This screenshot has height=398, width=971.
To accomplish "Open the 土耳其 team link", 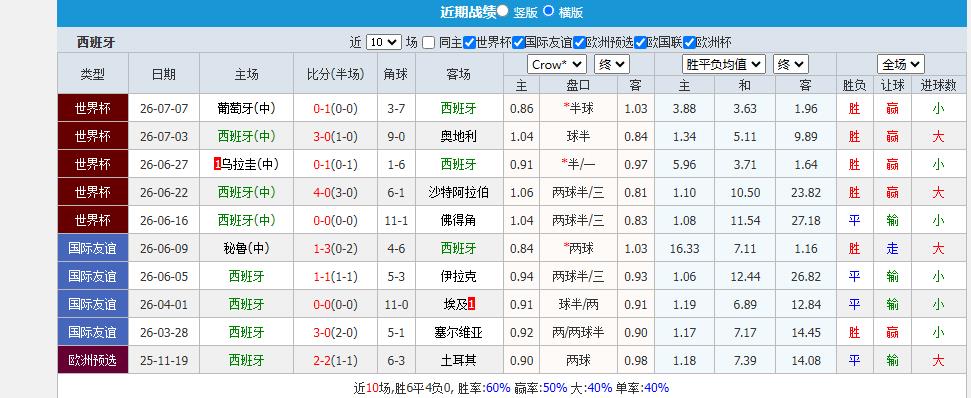I will [x=458, y=360].
